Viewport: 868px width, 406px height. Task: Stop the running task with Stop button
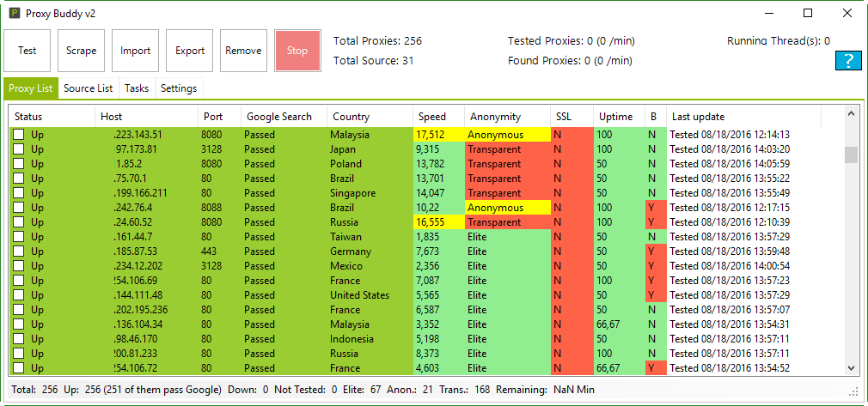click(297, 51)
